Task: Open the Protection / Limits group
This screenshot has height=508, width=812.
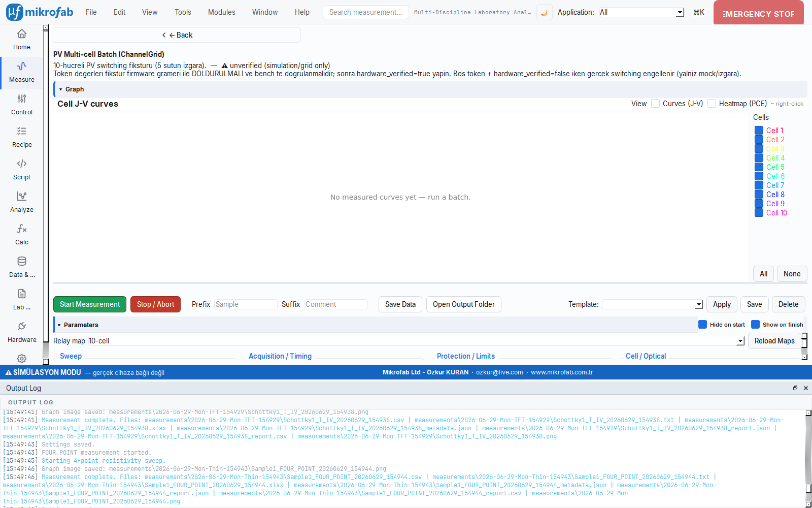Action: point(466,356)
